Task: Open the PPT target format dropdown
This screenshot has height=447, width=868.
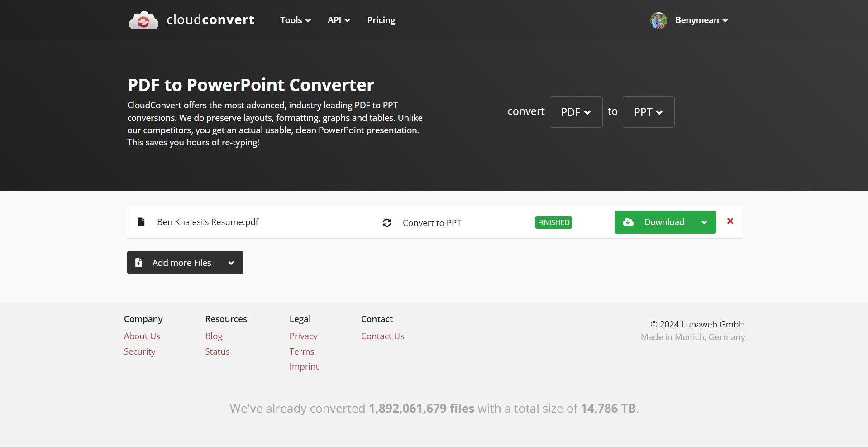Action: [x=648, y=112]
